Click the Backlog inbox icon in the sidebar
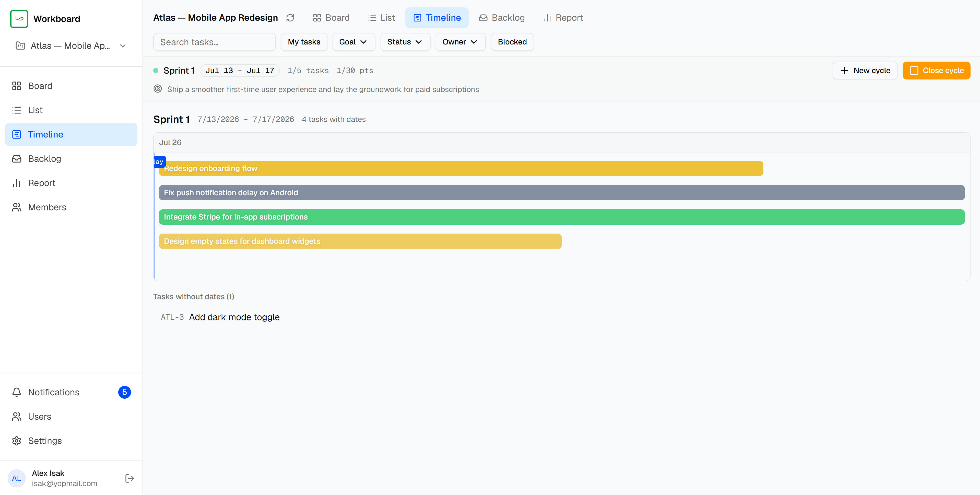Image resolution: width=980 pixels, height=495 pixels. [x=16, y=159]
